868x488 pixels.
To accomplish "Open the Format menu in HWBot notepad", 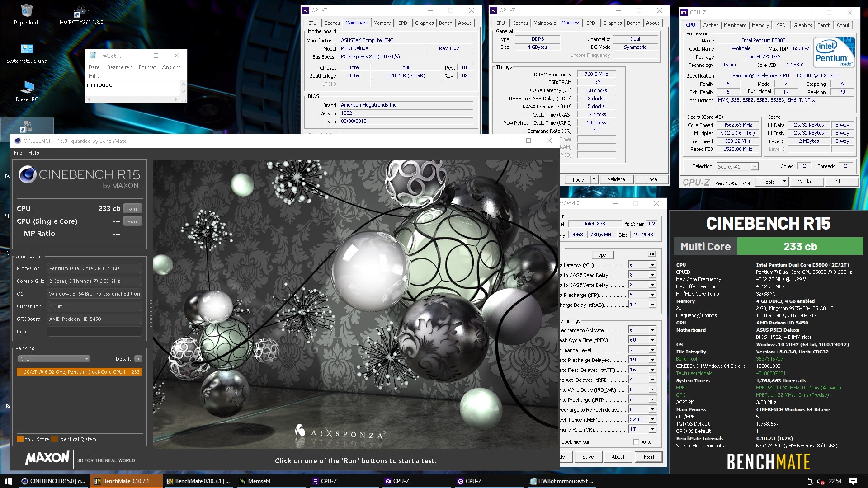I will tap(147, 67).
